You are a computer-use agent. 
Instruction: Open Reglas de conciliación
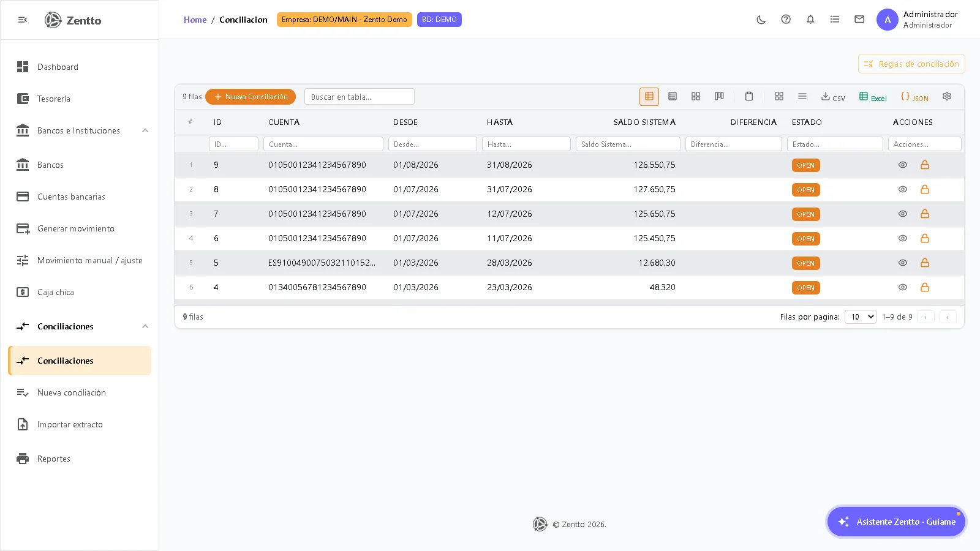click(911, 64)
